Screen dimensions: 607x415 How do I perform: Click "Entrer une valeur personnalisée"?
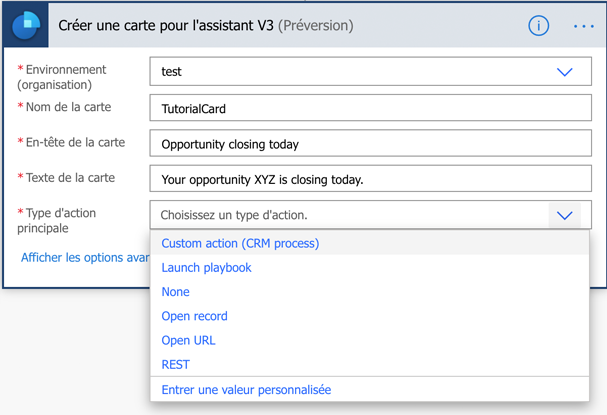tap(246, 390)
